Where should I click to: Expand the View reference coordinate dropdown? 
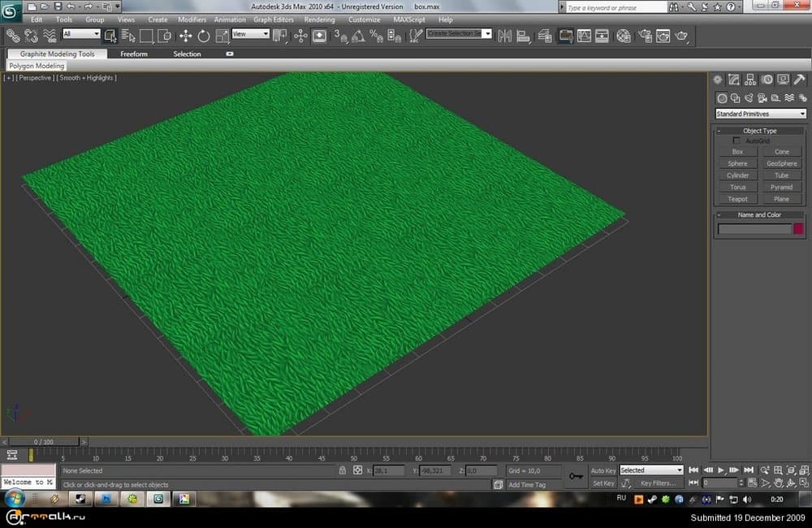pyautogui.click(x=250, y=34)
